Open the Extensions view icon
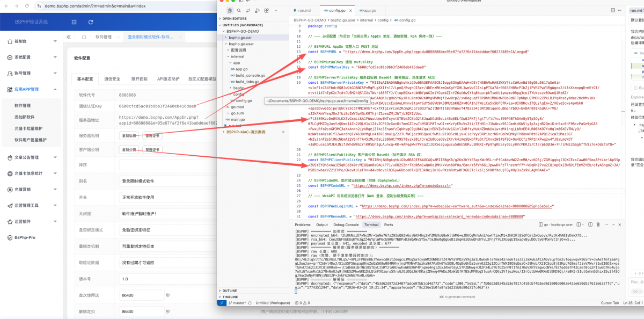Screen dimensions: 644x319 (x=266, y=10)
